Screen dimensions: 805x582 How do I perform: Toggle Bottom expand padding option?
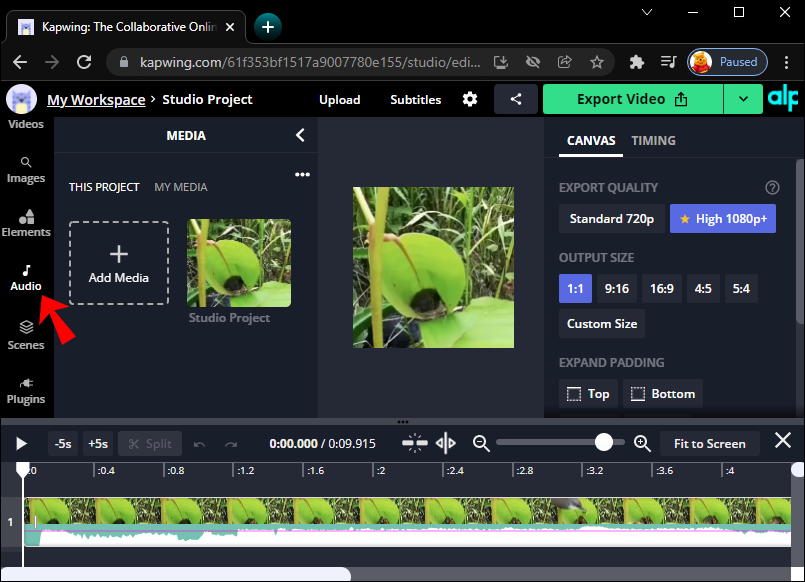tap(662, 394)
